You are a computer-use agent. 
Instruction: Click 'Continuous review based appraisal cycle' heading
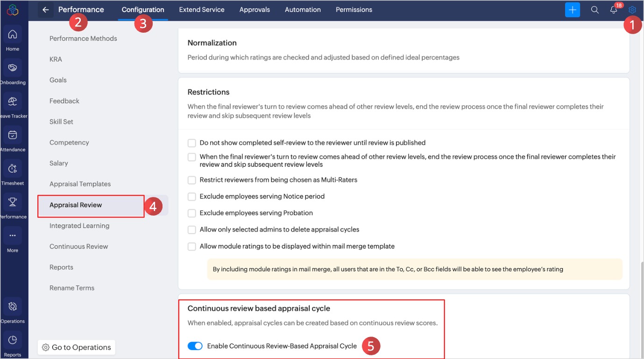click(x=259, y=309)
